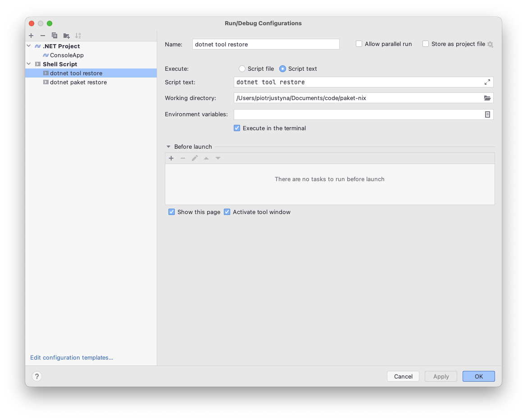
Task: Select the dotnet tool restore configuration
Action: tap(91, 73)
